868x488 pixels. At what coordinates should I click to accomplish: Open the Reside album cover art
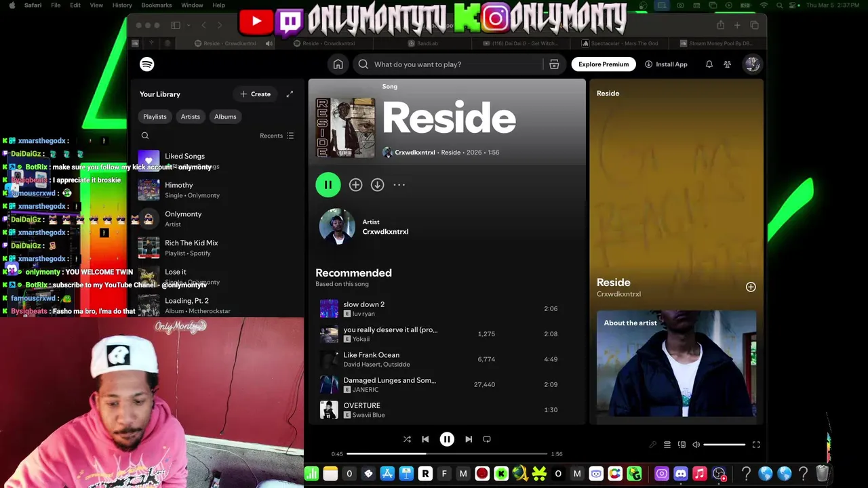coord(345,127)
